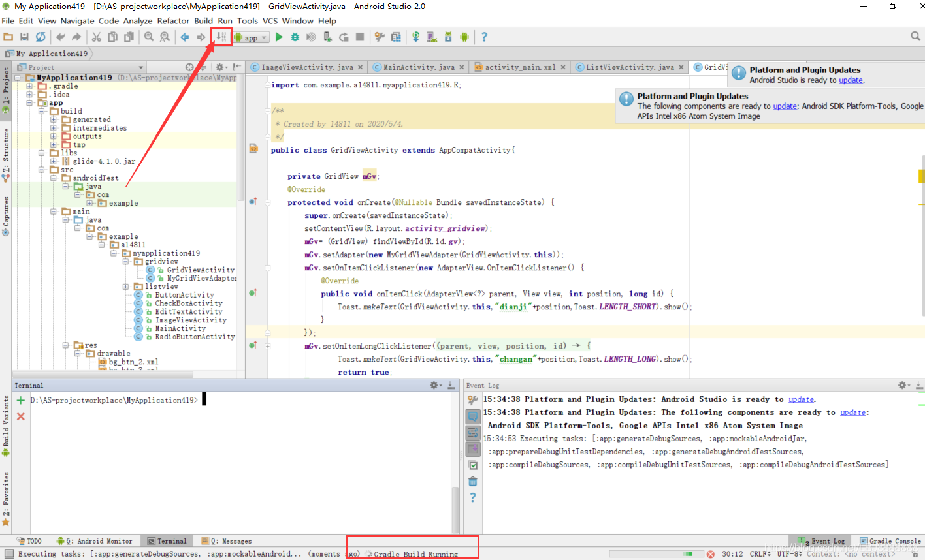Expand the .idea folder node

click(x=29, y=95)
